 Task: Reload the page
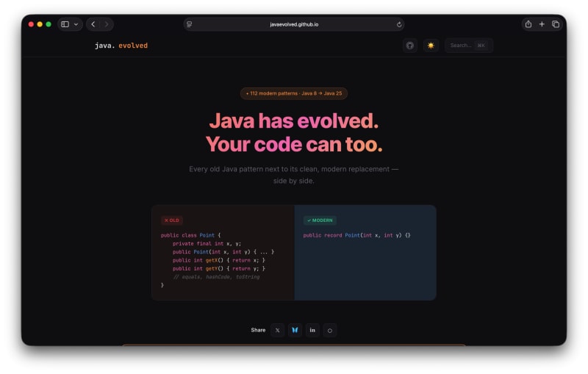[x=399, y=24]
